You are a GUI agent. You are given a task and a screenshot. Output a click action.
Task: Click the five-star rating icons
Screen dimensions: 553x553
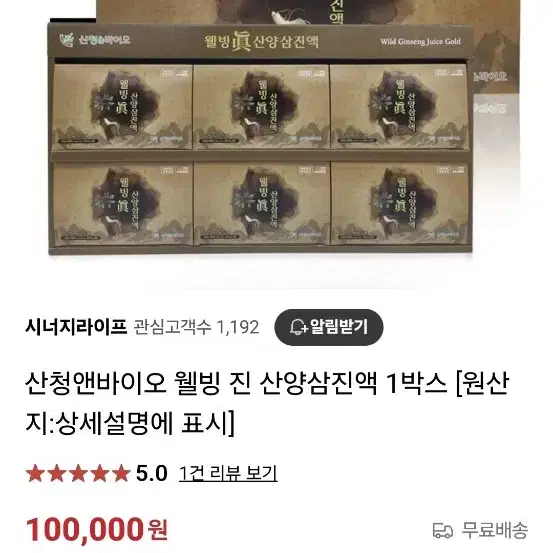[x=78, y=473]
